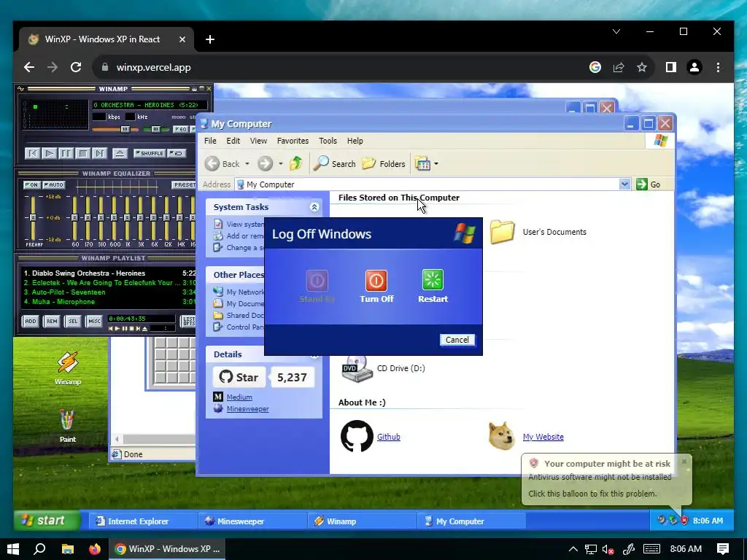Click the GitHub Star button
The width and height of the screenshot is (747, 560).
click(239, 377)
